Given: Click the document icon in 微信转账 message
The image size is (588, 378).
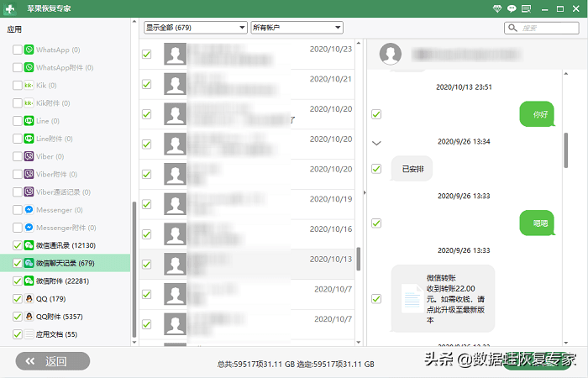Looking at the screenshot, I should click(x=412, y=298).
